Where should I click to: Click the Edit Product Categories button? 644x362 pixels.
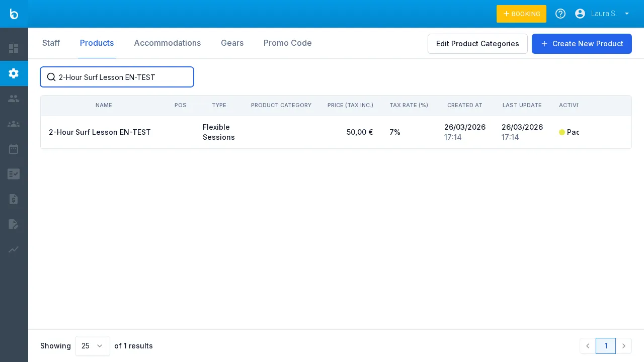tap(477, 44)
